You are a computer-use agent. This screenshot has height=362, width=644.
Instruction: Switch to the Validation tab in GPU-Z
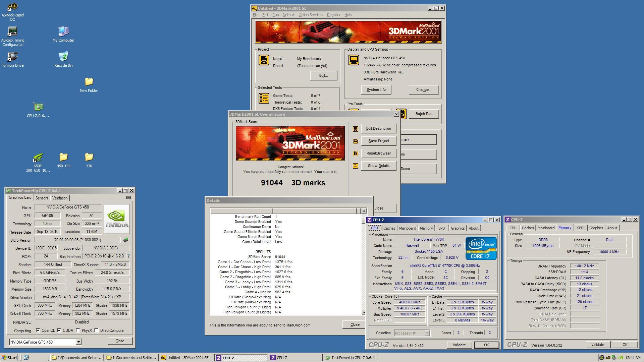click(x=60, y=198)
